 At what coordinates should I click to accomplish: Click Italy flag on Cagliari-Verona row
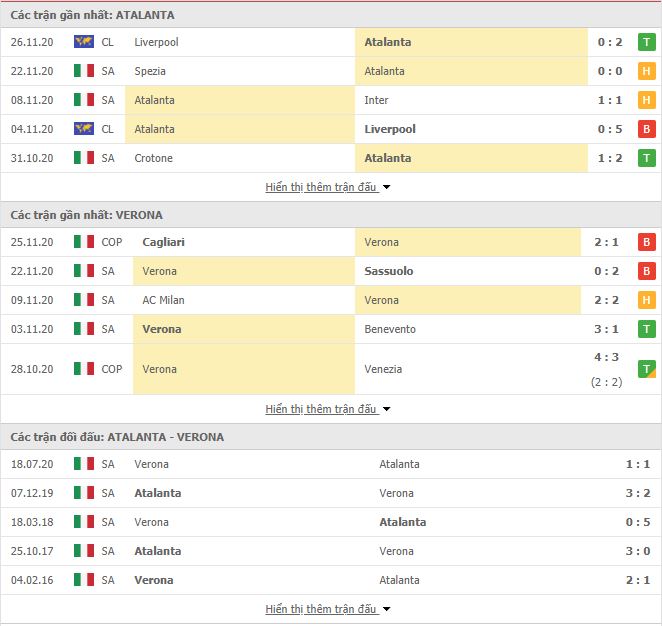click(84, 242)
